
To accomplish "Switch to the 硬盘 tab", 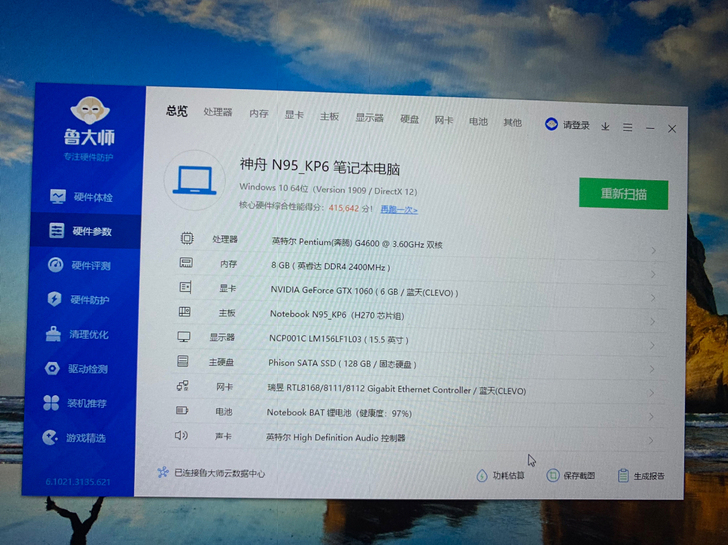I will 410,119.
